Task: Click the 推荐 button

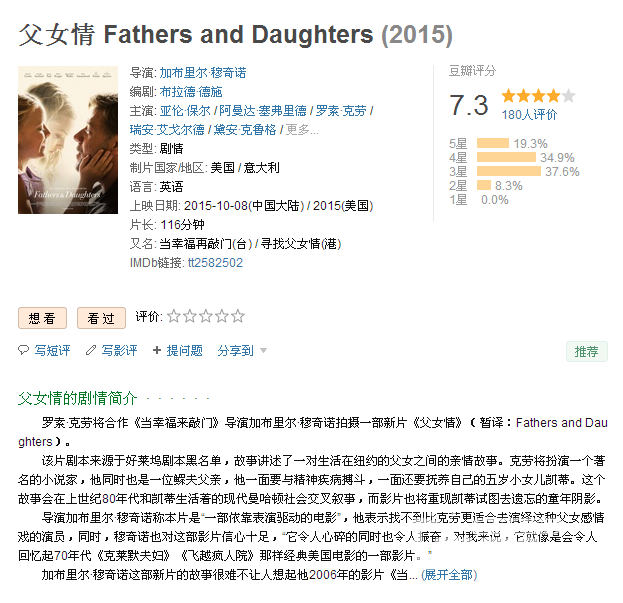Action: coord(586,351)
